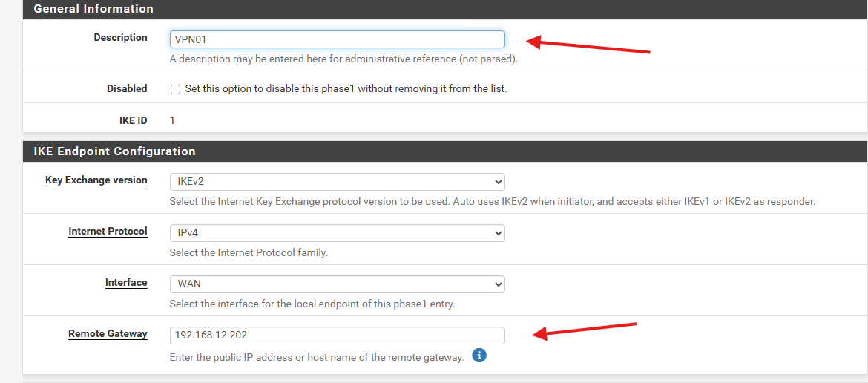868x383 pixels.
Task: Click the Disabled row label
Action: 127,88
